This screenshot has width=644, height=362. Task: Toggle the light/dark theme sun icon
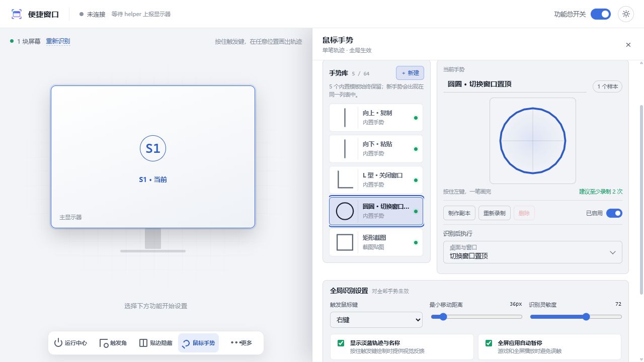point(626,14)
